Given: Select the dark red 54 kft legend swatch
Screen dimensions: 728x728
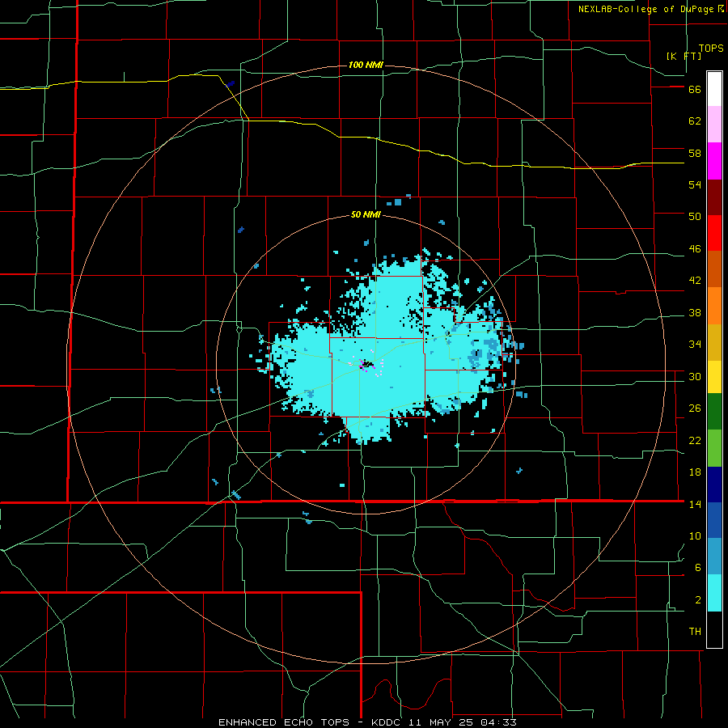Looking at the screenshot, I should pos(714,197).
